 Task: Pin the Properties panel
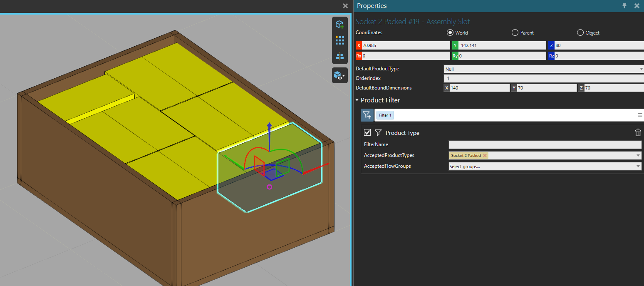pos(624,6)
